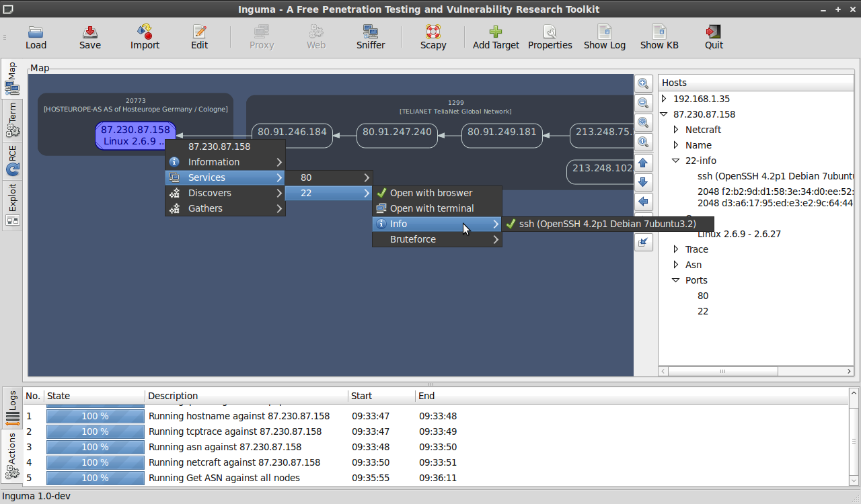Click progress bar for hostname action row 1
861x504 pixels.
click(x=96, y=416)
